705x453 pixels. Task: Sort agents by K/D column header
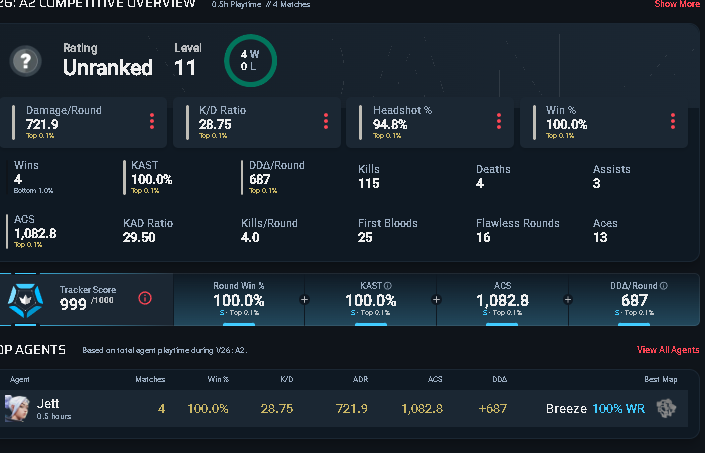(287, 379)
